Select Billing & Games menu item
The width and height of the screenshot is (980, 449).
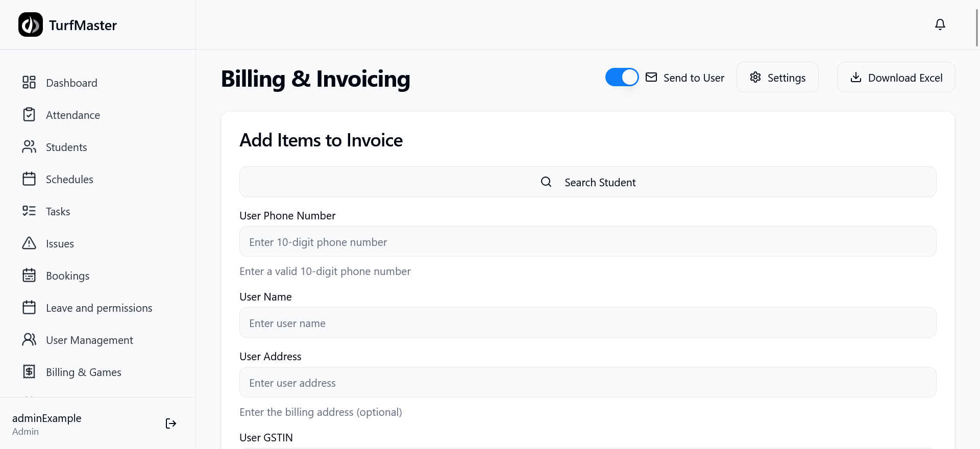tap(98, 372)
